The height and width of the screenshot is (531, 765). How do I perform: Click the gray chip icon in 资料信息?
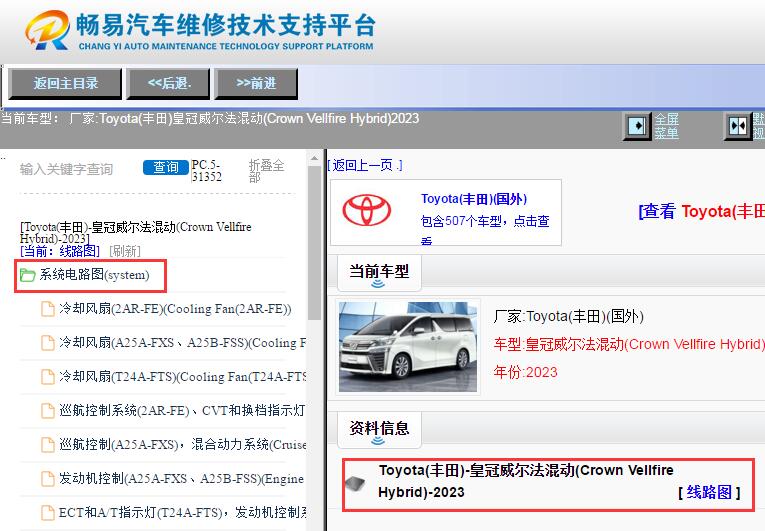point(355,483)
